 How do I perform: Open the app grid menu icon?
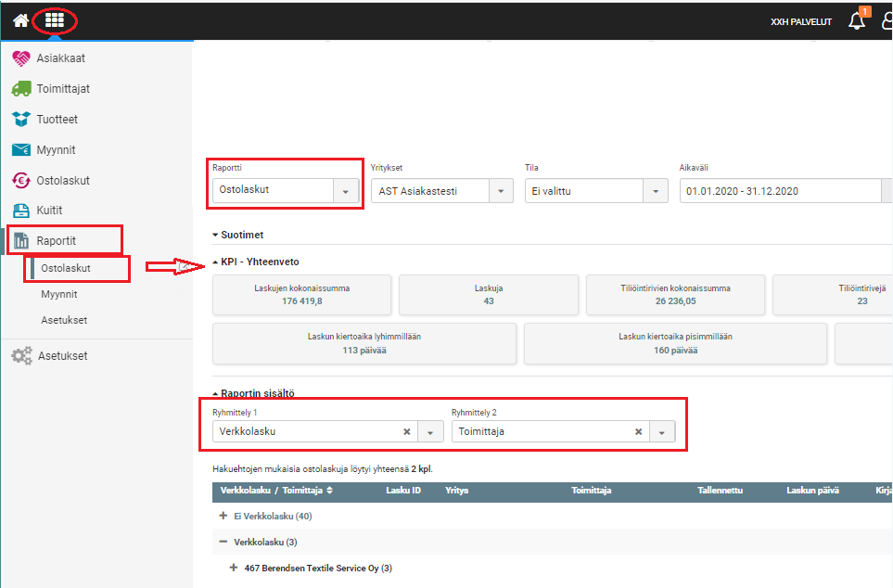pos(55,20)
